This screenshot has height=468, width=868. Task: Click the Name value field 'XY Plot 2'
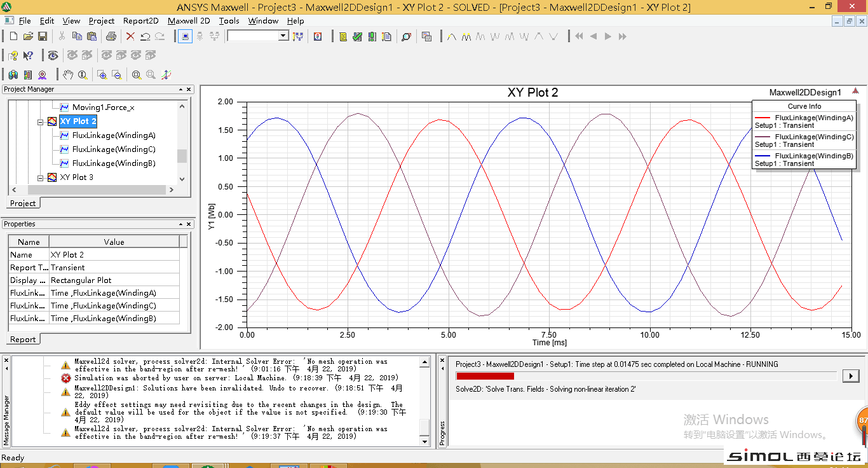tap(114, 254)
